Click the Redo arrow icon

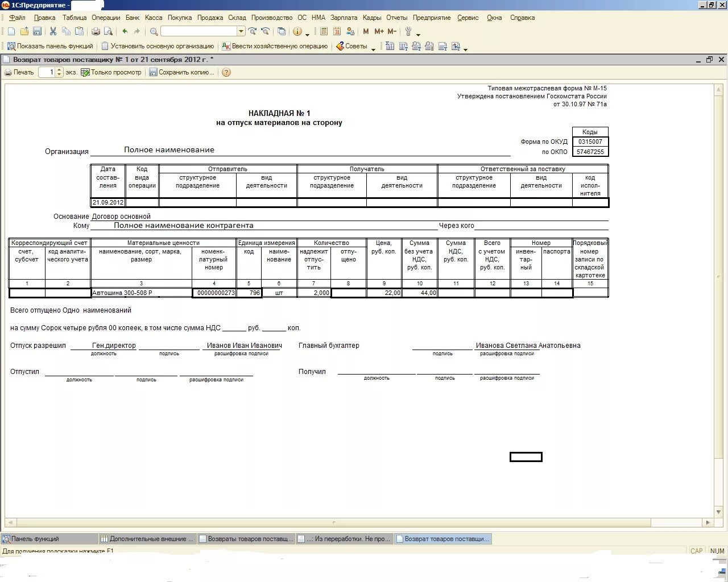(137, 32)
